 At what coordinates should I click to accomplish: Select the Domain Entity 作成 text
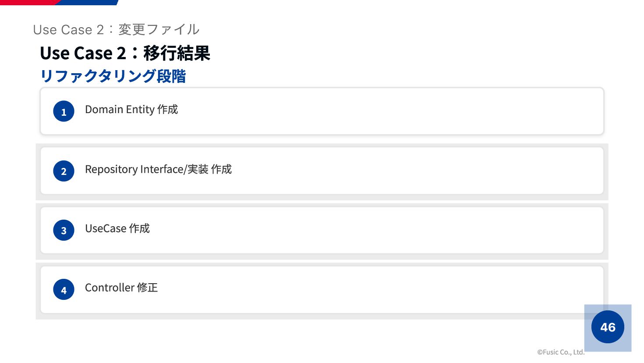tap(131, 109)
